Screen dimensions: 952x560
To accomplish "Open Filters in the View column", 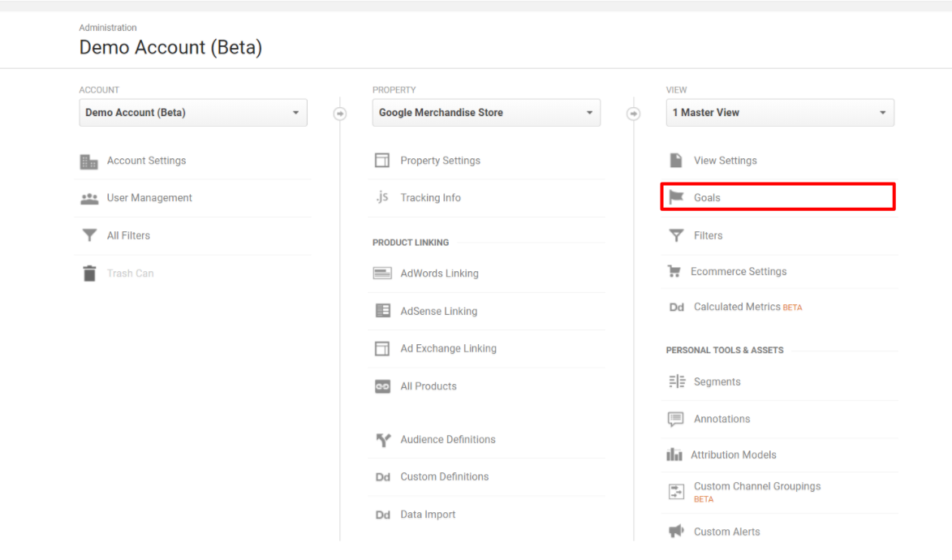I will click(708, 235).
